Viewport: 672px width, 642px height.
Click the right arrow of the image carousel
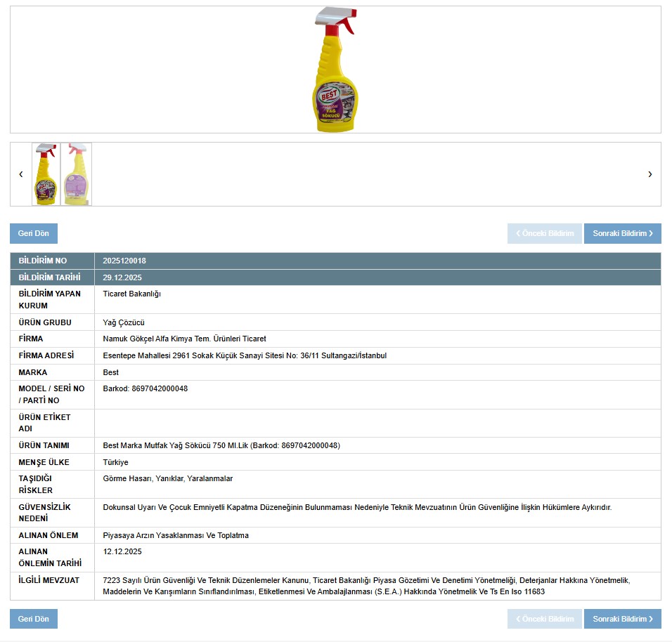[x=650, y=174]
